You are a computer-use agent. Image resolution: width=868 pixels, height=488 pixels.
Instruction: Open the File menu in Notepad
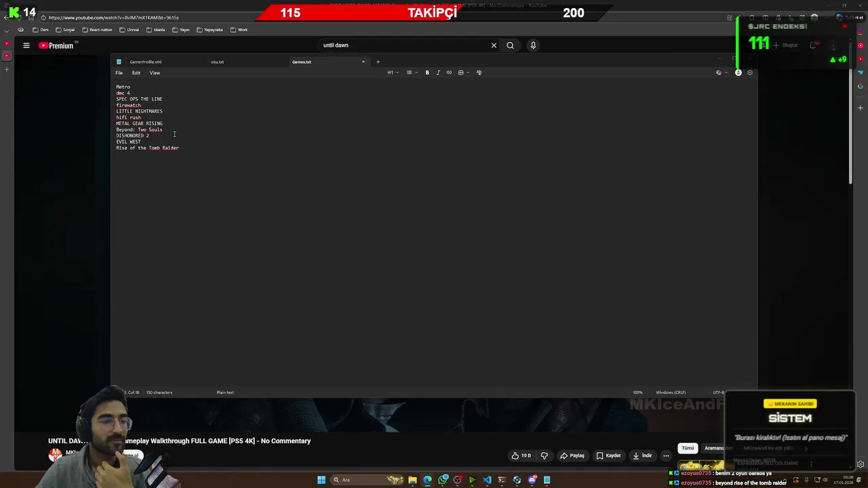pyautogui.click(x=119, y=73)
